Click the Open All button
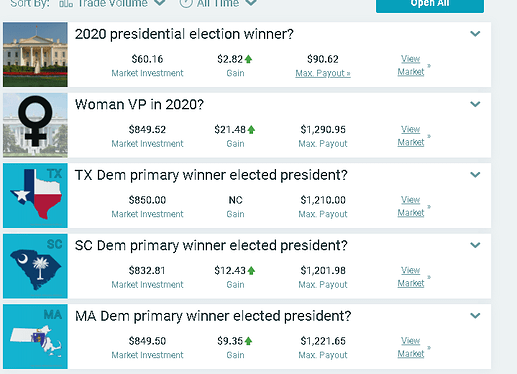The height and width of the screenshot is (374, 517). point(430,5)
